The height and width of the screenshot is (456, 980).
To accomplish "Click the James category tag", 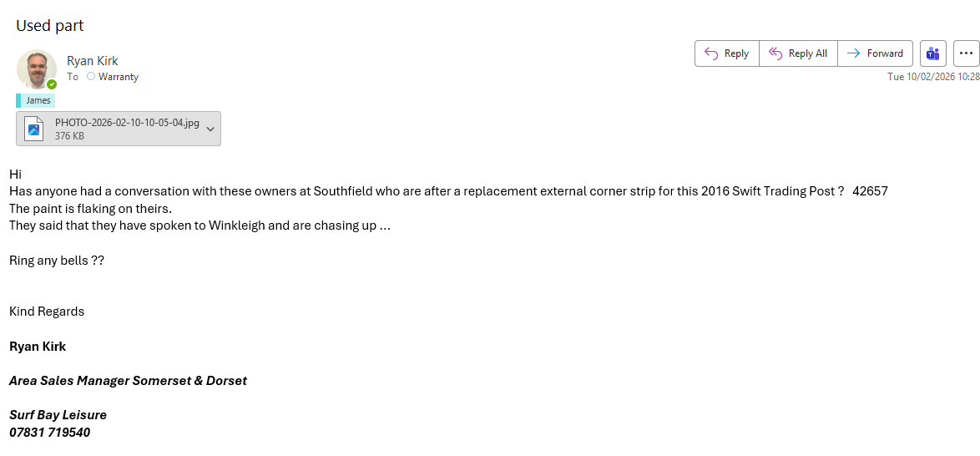I will [x=38, y=100].
